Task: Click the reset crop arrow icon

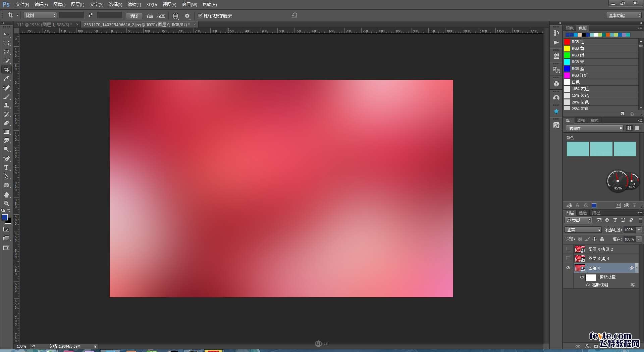Action: pyautogui.click(x=294, y=15)
